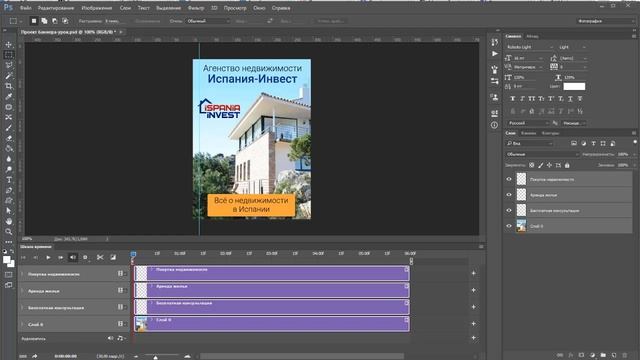Click the foreground color swatch in toolbox
Screen dimensions: 640x360
tap(7, 260)
